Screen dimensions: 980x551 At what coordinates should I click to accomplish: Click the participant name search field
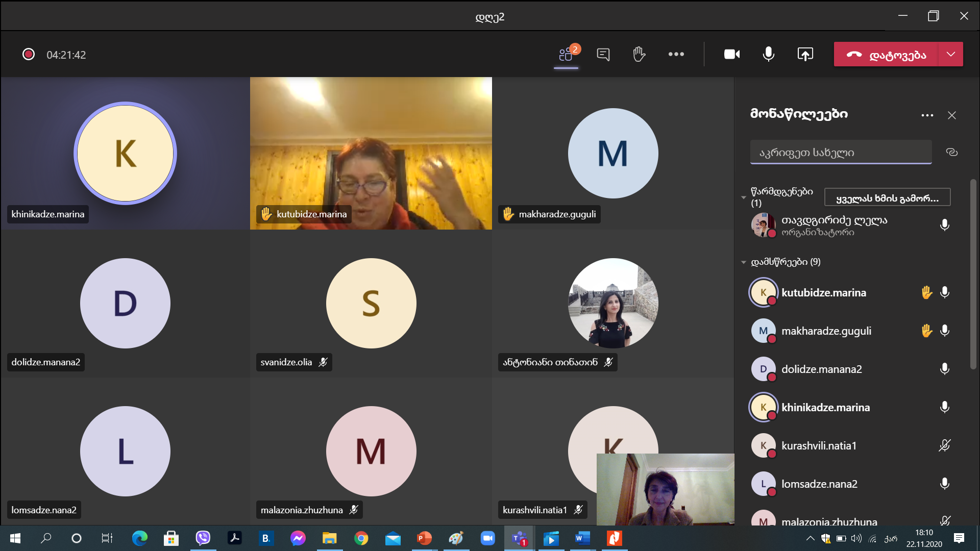click(840, 152)
